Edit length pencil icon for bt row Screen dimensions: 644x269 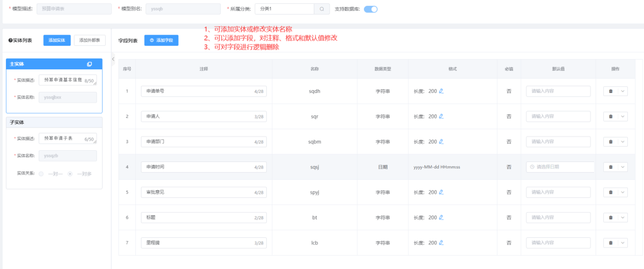click(x=441, y=218)
